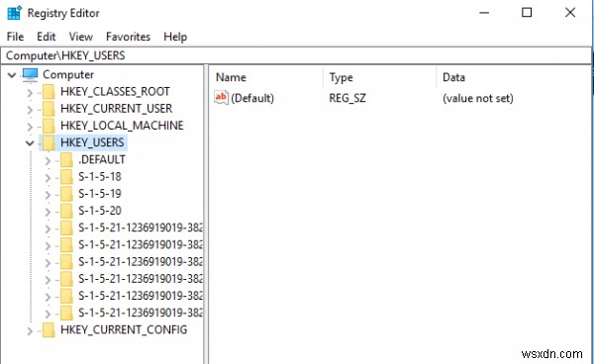The height and width of the screenshot is (364, 594).
Task: Click the S-1-5-18 folder icon
Action: (66, 177)
